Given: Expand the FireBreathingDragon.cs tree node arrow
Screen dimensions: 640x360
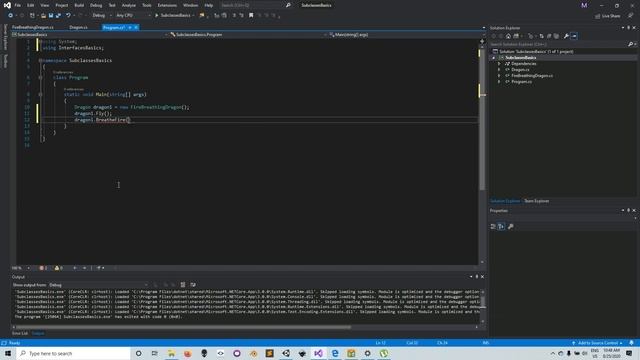Looking at the screenshot, I should pos(499,76).
